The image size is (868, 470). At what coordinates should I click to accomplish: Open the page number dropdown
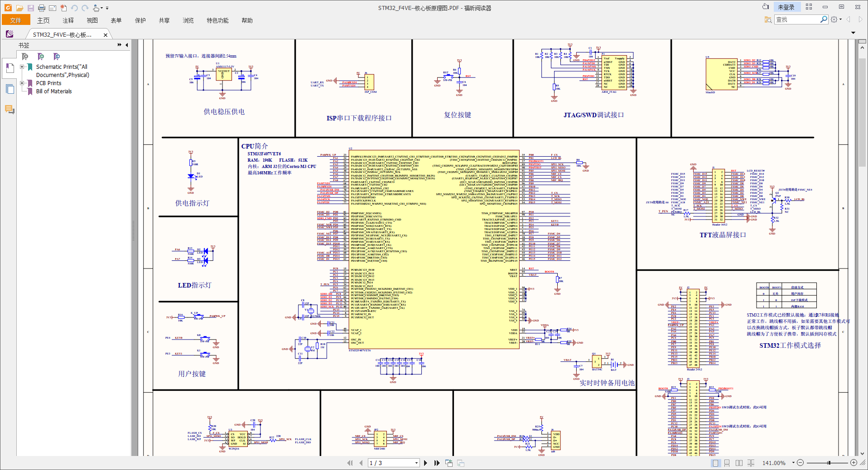416,463
